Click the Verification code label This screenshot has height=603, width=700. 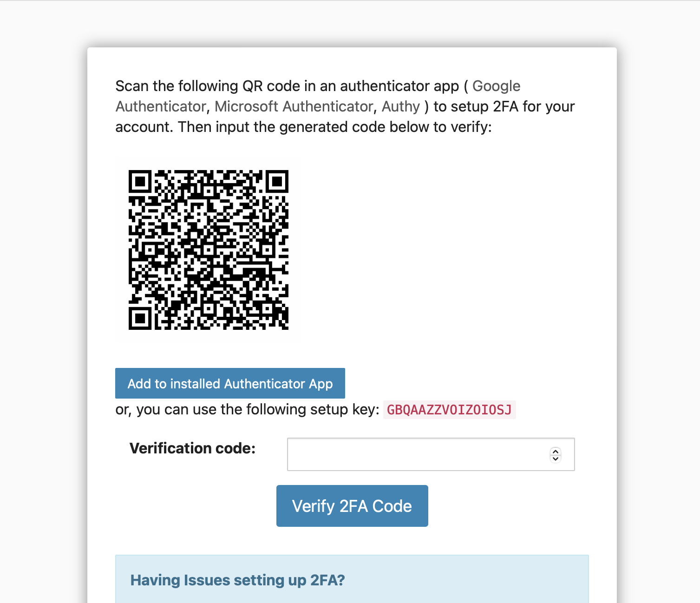point(192,448)
